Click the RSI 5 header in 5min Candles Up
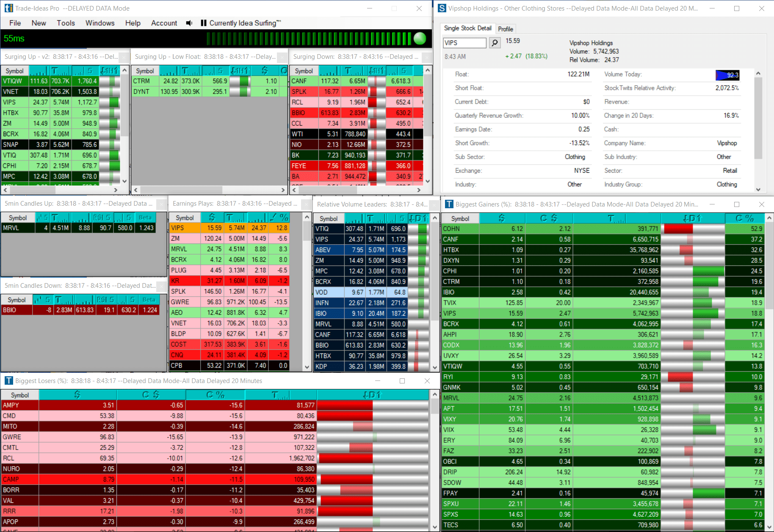The height and width of the screenshot is (532, 774). click(102, 218)
